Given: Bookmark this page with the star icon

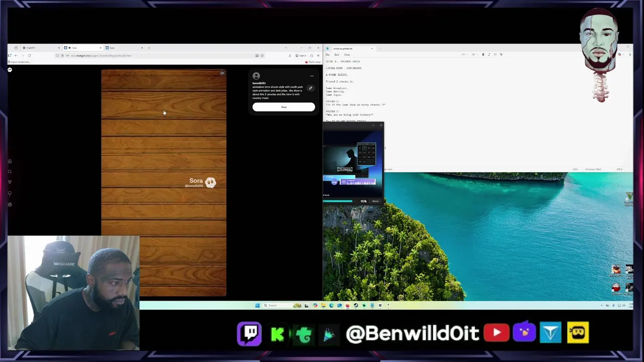Looking at the screenshot, I should pos(262,55).
